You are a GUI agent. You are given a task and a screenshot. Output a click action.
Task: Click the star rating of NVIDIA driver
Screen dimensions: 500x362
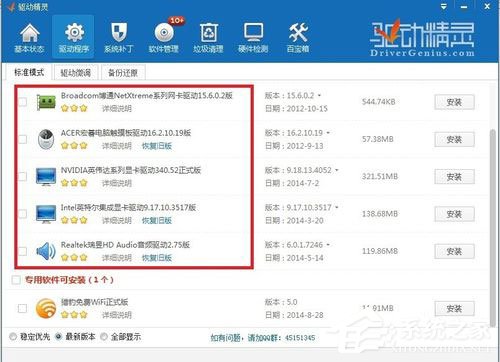(74, 183)
